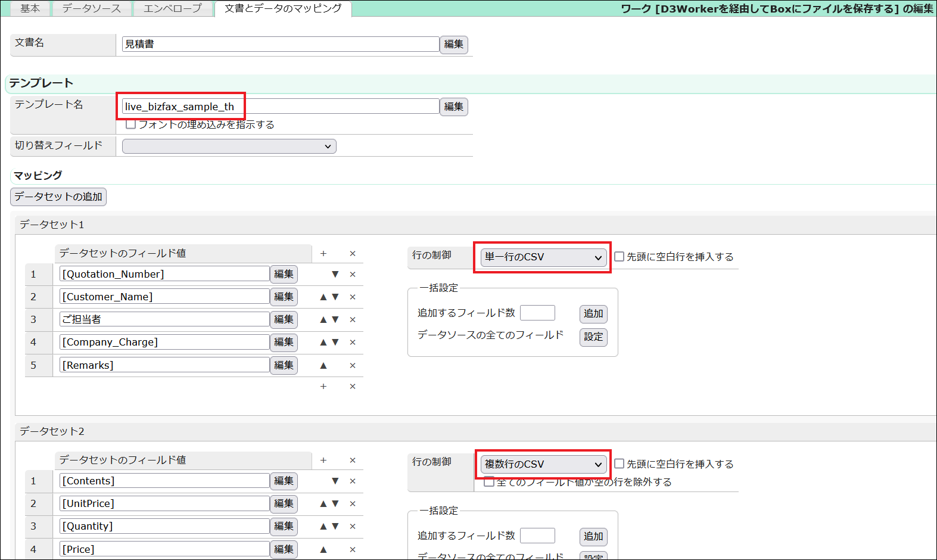Expand the 複数行のCSV row control dropdown

coord(543,465)
